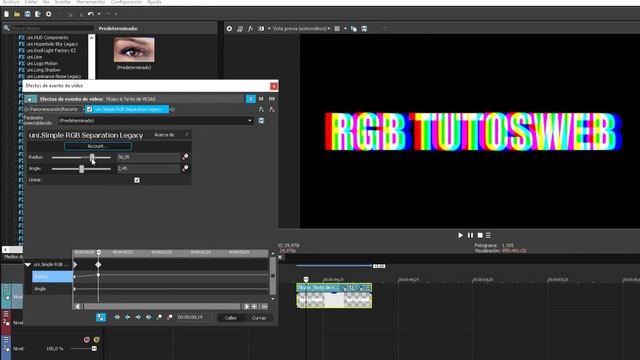This screenshot has width=640, height=360.
Task: Toggle the preview overlays grid icon
Action: click(337, 29)
